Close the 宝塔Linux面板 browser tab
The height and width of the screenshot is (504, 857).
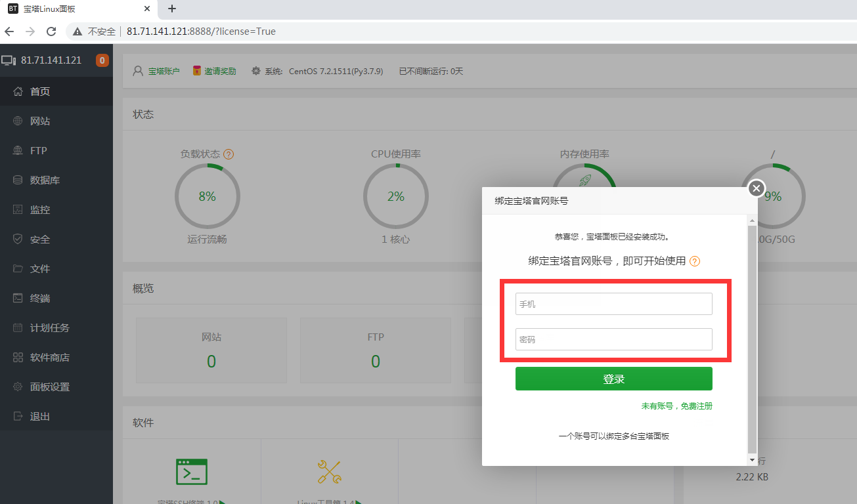point(147,9)
